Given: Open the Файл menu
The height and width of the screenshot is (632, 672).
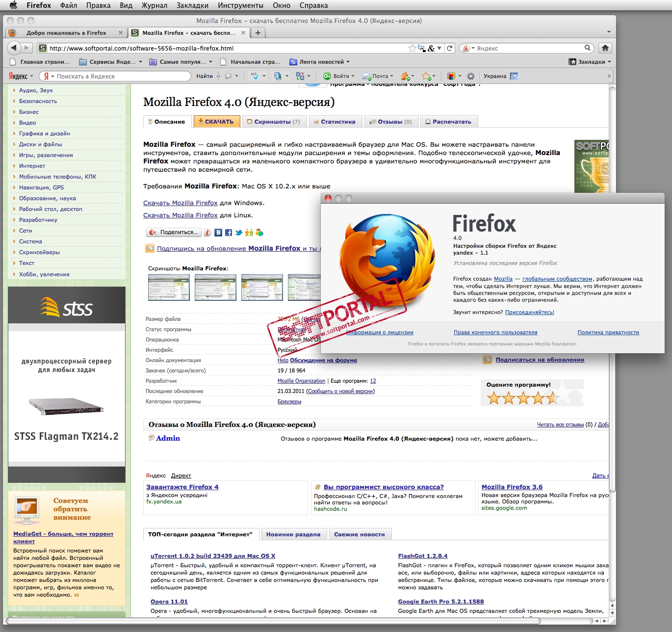Looking at the screenshot, I should click(69, 5).
